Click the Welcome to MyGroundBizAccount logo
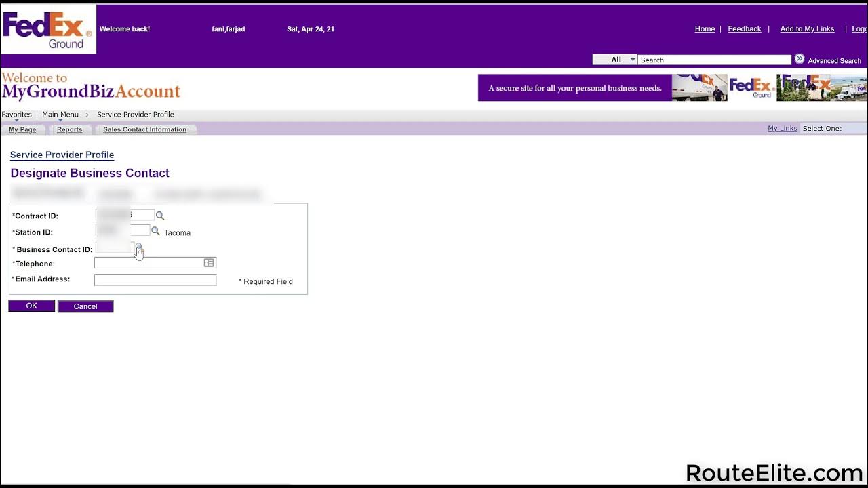Viewport: 868px width, 488px height. coord(91,86)
